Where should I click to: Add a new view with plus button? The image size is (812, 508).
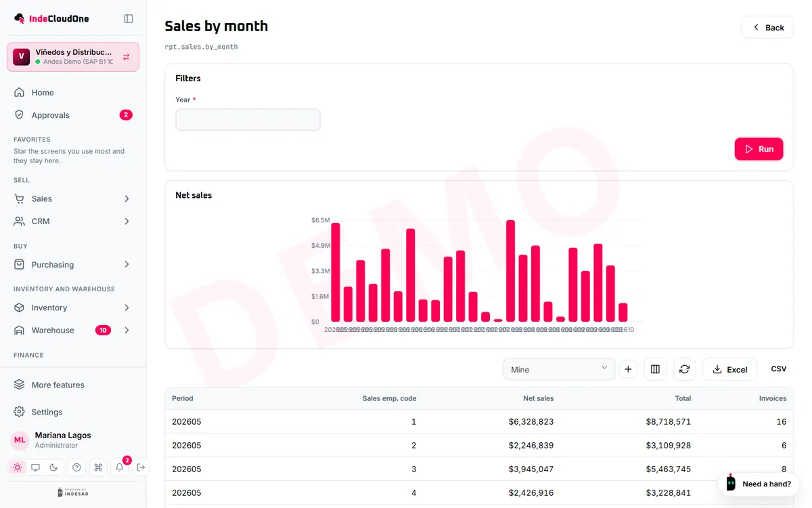[x=628, y=369]
